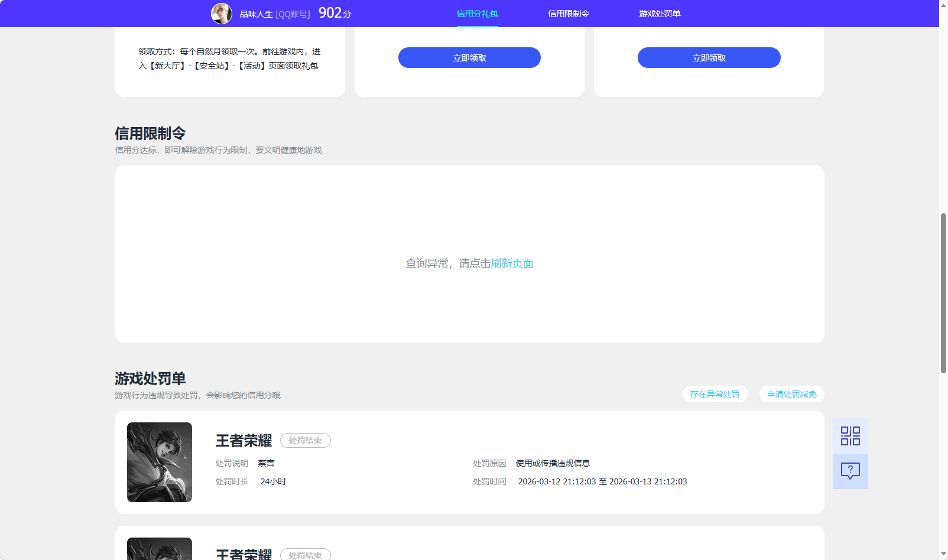The width and height of the screenshot is (948, 560).
Task: Click the vertical scrollbar thumb
Action: click(943, 293)
